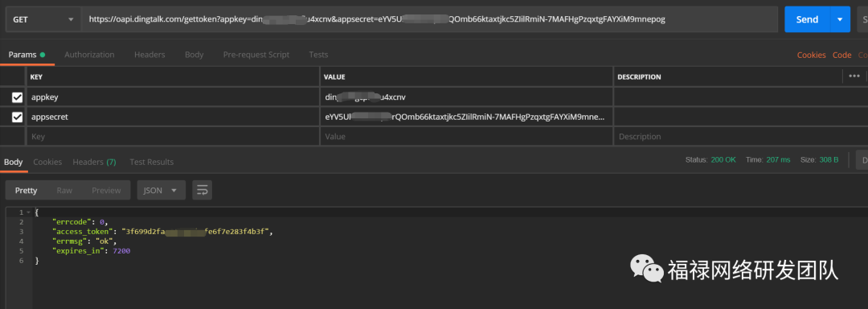868x309 pixels.
Task: Uncheck the appkey parameter checkbox
Action: [17, 97]
